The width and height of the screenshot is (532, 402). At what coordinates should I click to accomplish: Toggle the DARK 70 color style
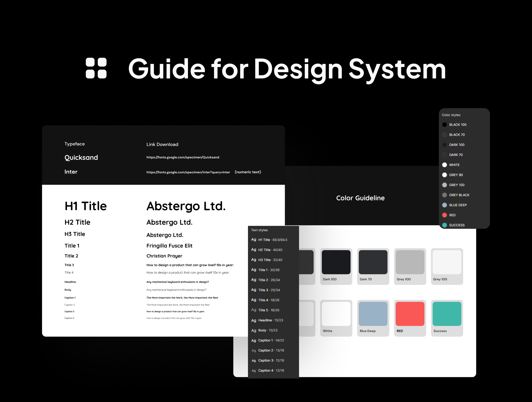[x=445, y=155]
